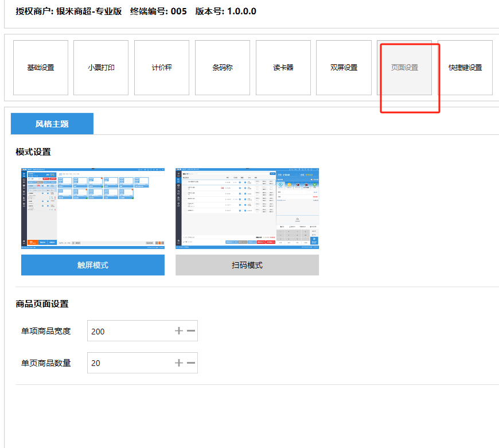Open the 基础设置 section
Screen dimensions: 499x448
(x=41, y=68)
